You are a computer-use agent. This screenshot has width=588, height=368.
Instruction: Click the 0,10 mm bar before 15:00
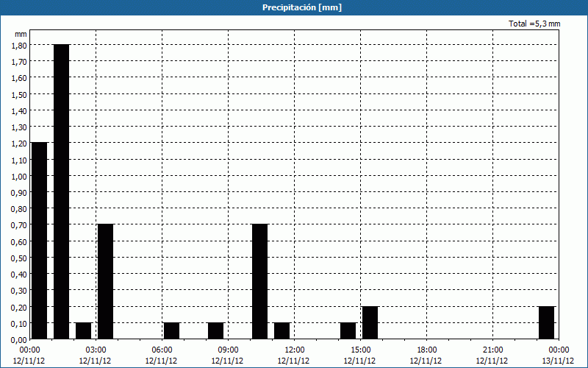tap(348, 330)
